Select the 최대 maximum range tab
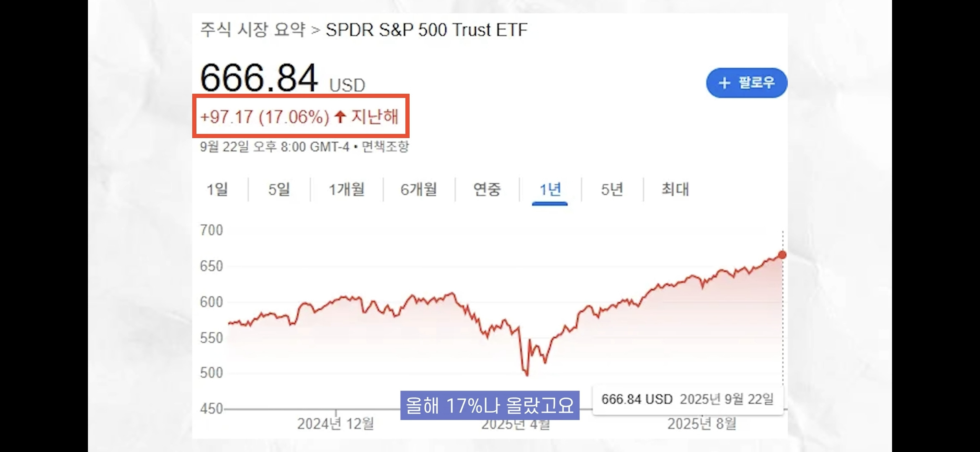The width and height of the screenshot is (980, 452). (675, 190)
